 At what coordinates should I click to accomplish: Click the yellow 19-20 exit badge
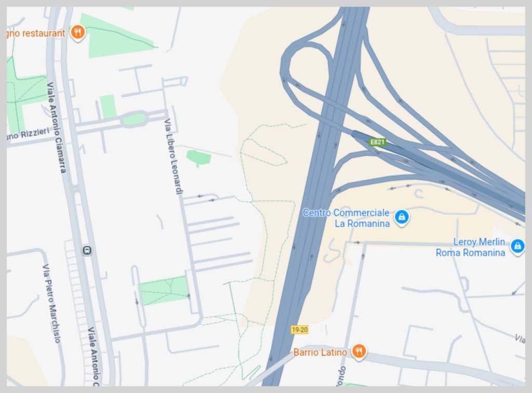coord(300,330)
